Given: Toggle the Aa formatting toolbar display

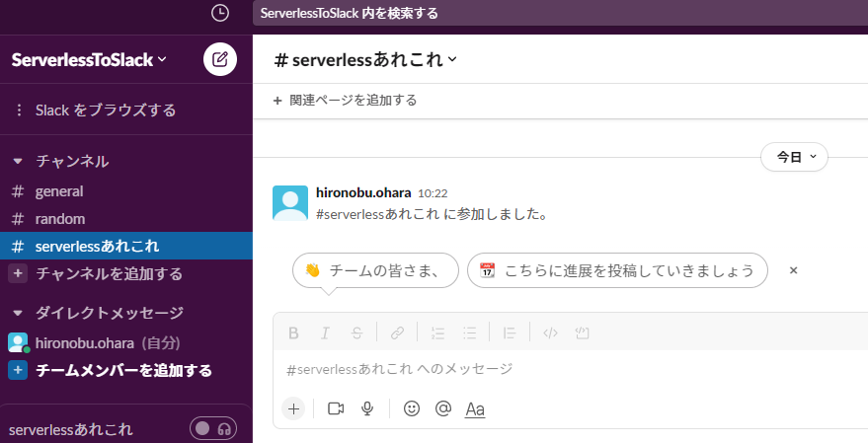Looking at the screenshot, I should pos(475,408).
